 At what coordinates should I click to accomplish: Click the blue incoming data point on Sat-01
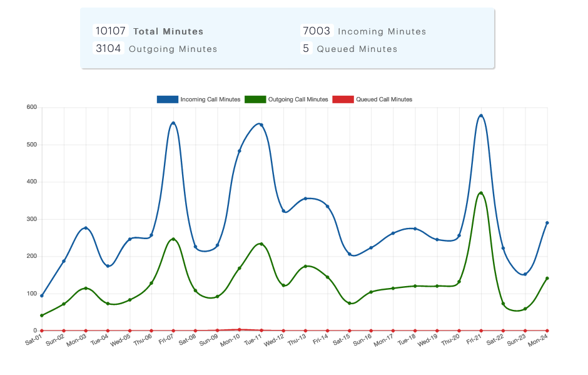[x=42, y=295]
